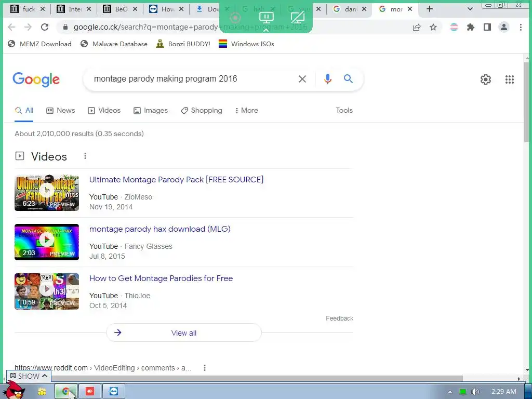The width and height of the screenshot is (532, 399).
Task: Switch to the 'dani' Google tab
Action: [x=346, y=9]
